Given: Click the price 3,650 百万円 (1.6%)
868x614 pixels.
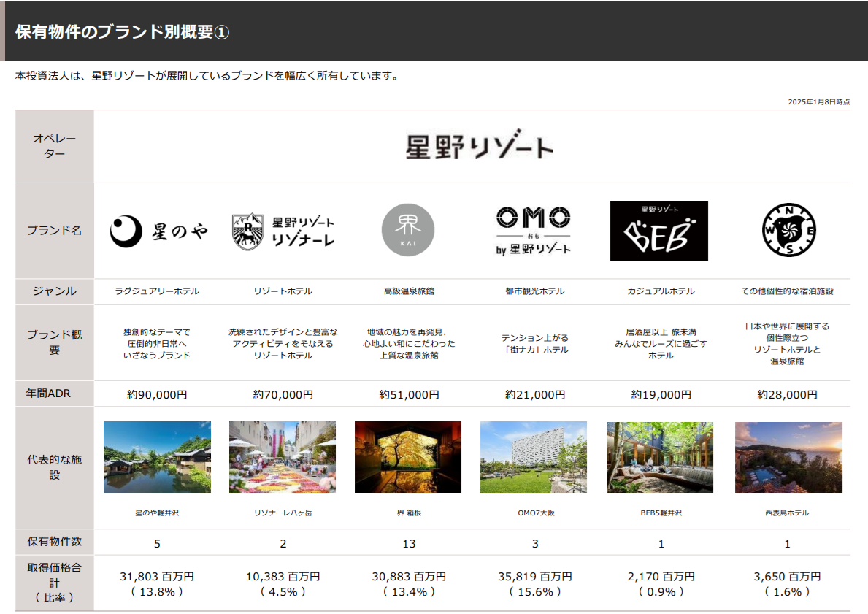Looking at the screenshot, I should tap(787, 584).
